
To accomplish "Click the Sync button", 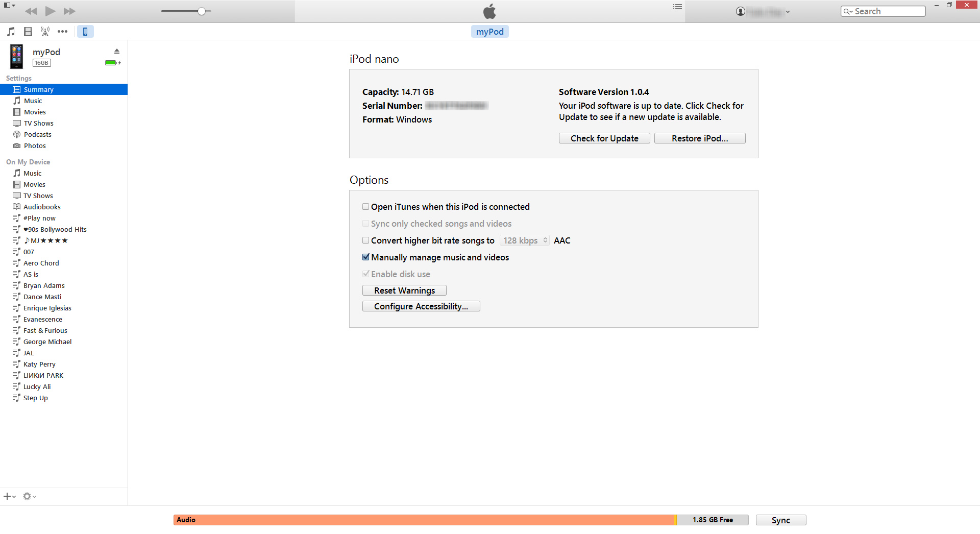I will pyautogui.click(x=781, y=520).
